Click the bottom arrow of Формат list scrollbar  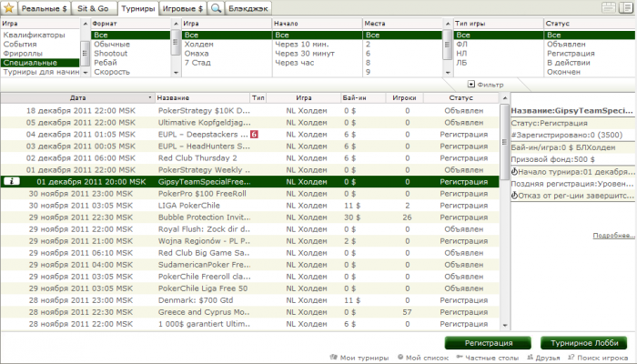176,72
